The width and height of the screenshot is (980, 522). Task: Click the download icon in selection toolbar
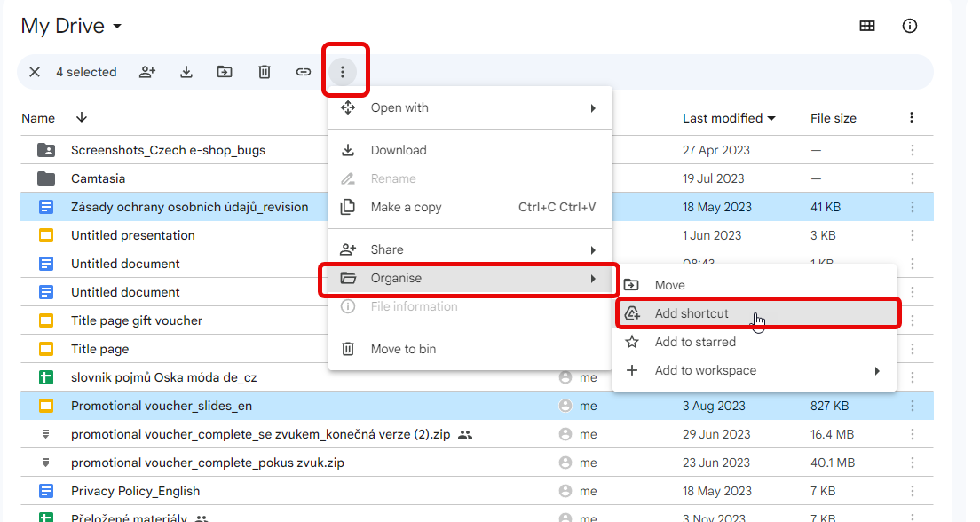pyautogui.click(x=186, y=72)
